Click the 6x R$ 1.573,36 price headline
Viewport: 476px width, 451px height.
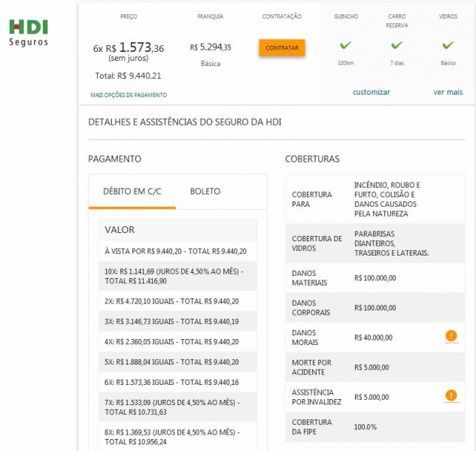129,47
